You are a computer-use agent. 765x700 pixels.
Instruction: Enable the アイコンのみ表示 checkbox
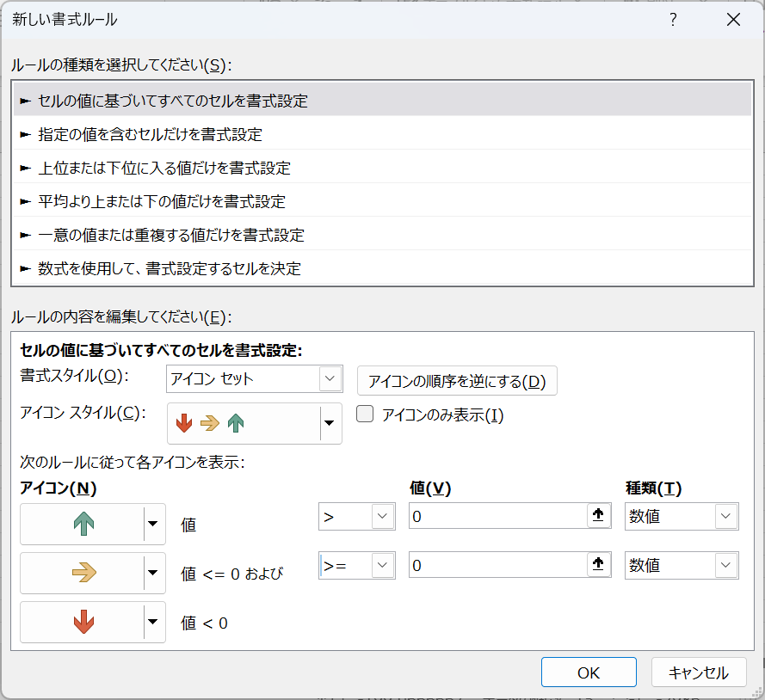365,414
